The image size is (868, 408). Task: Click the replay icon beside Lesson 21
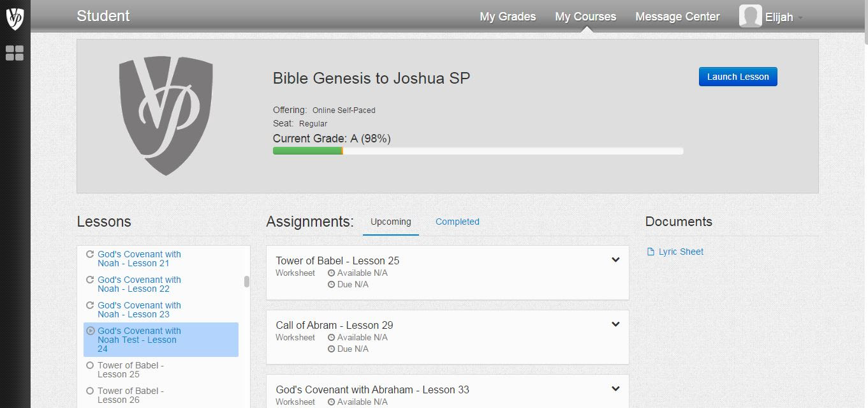[x=90, y=254]
